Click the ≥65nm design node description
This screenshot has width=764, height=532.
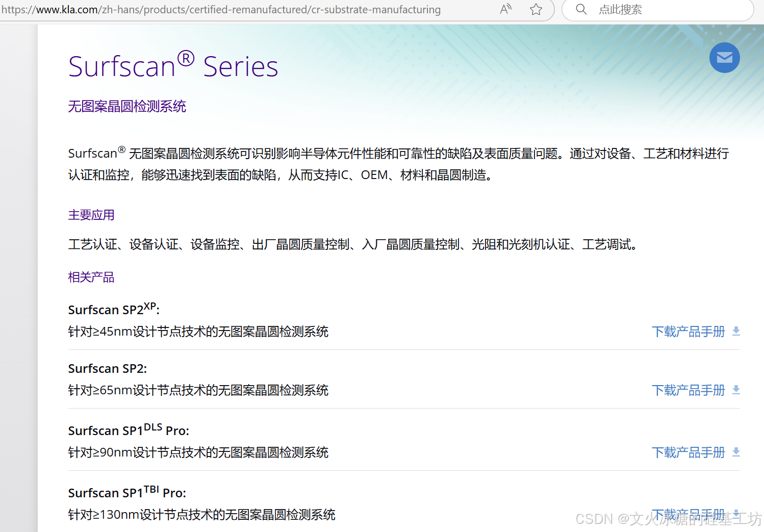(x=198, y=390)
